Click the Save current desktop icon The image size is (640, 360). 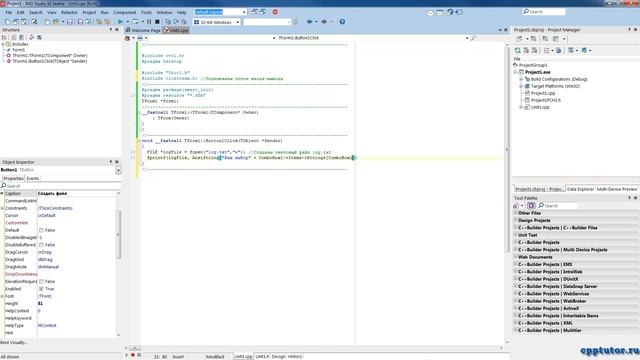(x=255, y=12)
